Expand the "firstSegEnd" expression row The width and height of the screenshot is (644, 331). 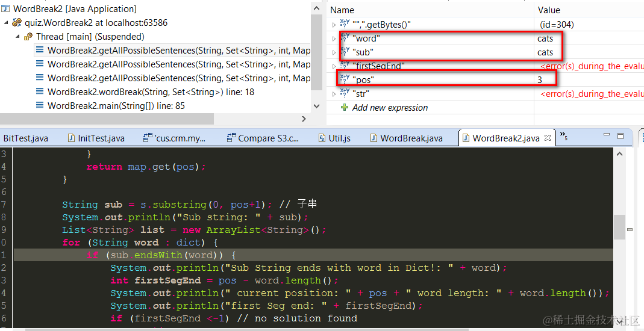point(334,66)
